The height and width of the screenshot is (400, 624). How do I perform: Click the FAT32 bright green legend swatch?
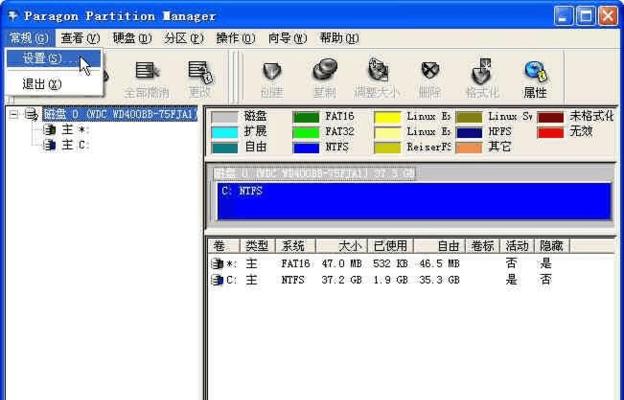tap(306, 132)
